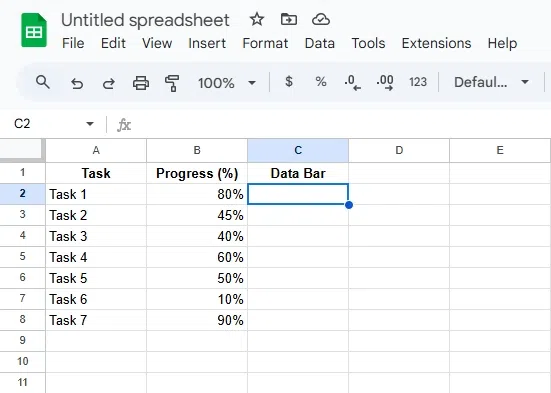Rename the Untitled spreadsheet title
Viewport: 551px width, 393px height.
point(145,20)
